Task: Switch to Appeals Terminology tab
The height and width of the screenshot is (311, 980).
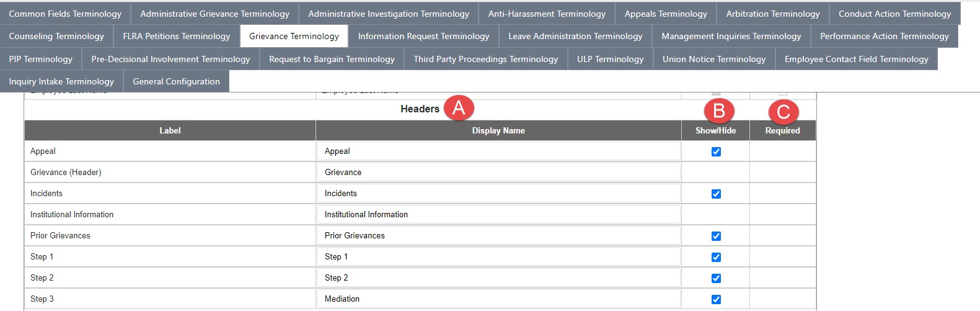Action: (666, 14)
